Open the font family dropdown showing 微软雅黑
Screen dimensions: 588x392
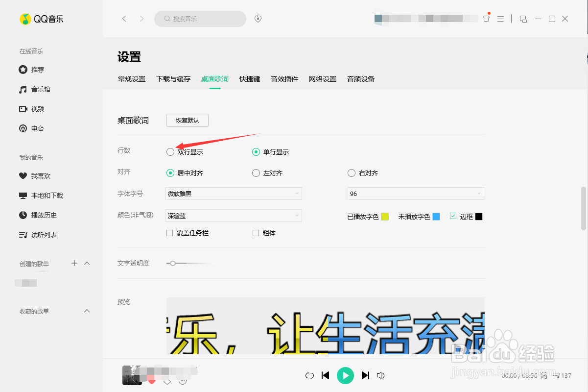tap(234, 194)
